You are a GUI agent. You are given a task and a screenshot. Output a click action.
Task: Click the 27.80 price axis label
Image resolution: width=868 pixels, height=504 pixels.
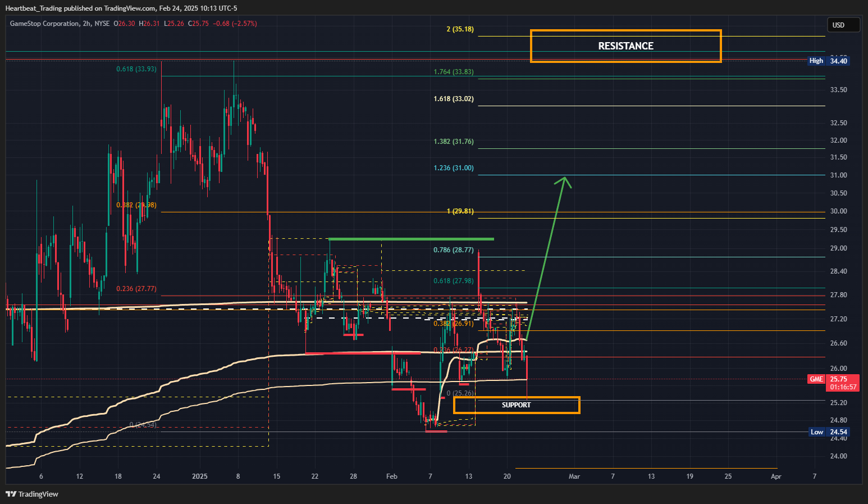point(838,295)
